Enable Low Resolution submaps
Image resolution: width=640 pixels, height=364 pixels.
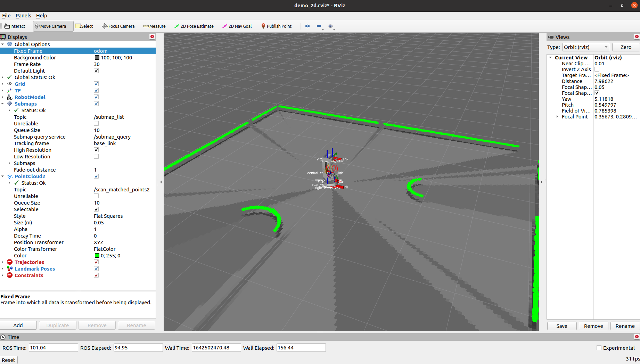(x=96, y=156)
